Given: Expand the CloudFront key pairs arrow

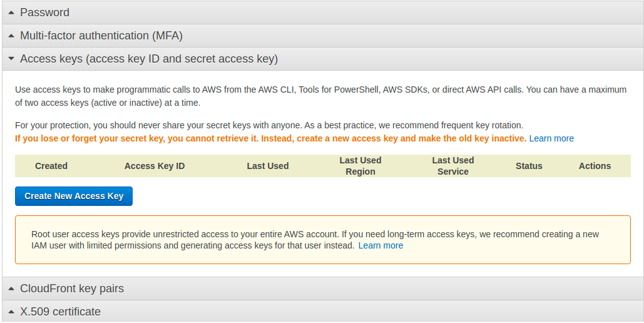Looking at the screenshot, I should click(11, 289).
